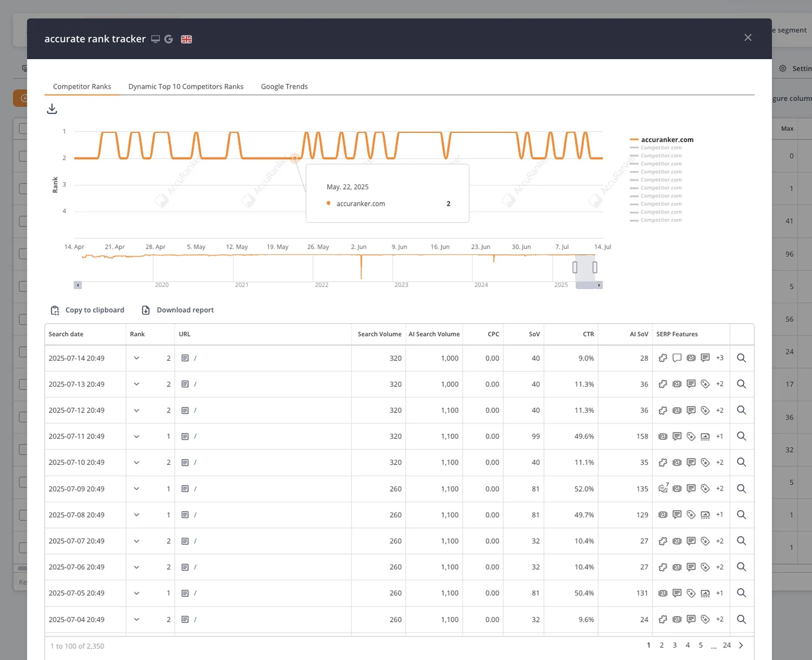This screenshot has width=812, height=660.
Task: Click URL page icon in 2025-07-13 row
Action: [x=185, y=384]
